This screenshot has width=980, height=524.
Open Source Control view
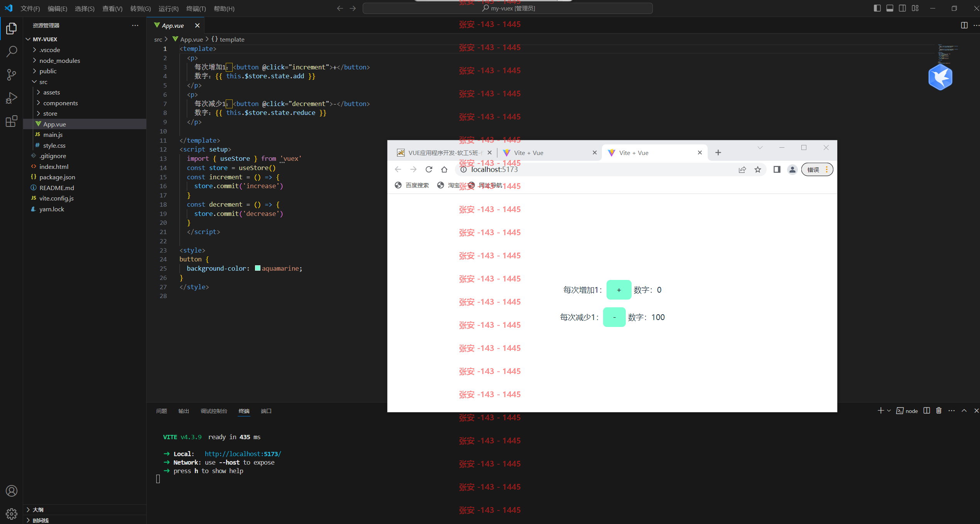pos(12,75)
